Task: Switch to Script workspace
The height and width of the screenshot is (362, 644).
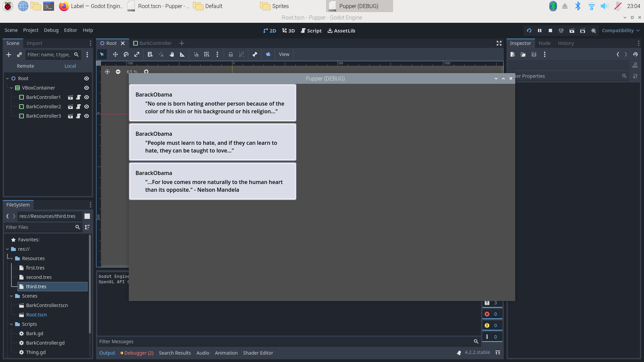Action: tap(311, 31)
